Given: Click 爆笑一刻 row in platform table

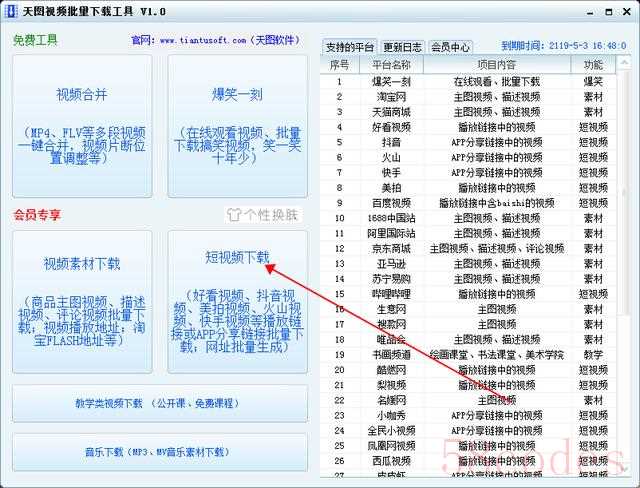Looking at the screenshot, I should click(x=468, y=82).
